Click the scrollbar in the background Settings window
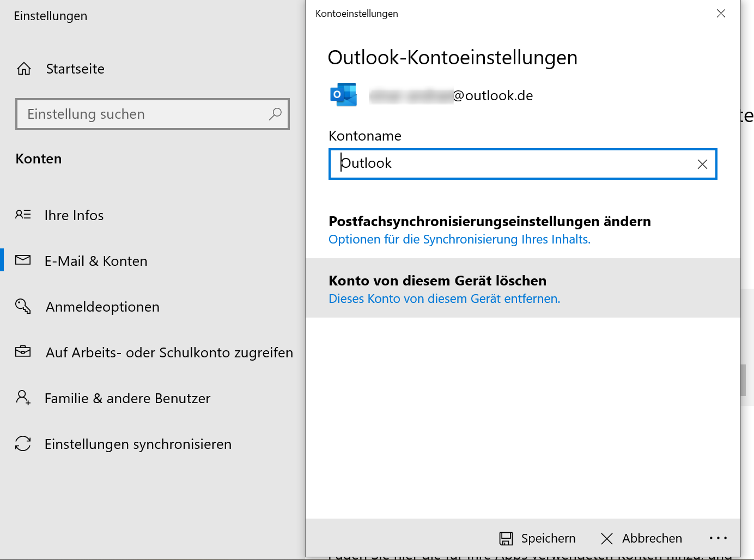The height and width of the screenshot is (560, 754). point(743,380)
